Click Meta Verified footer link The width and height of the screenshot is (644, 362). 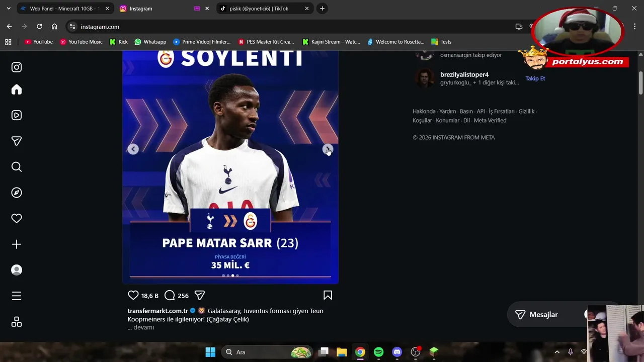tap(490, 120)
